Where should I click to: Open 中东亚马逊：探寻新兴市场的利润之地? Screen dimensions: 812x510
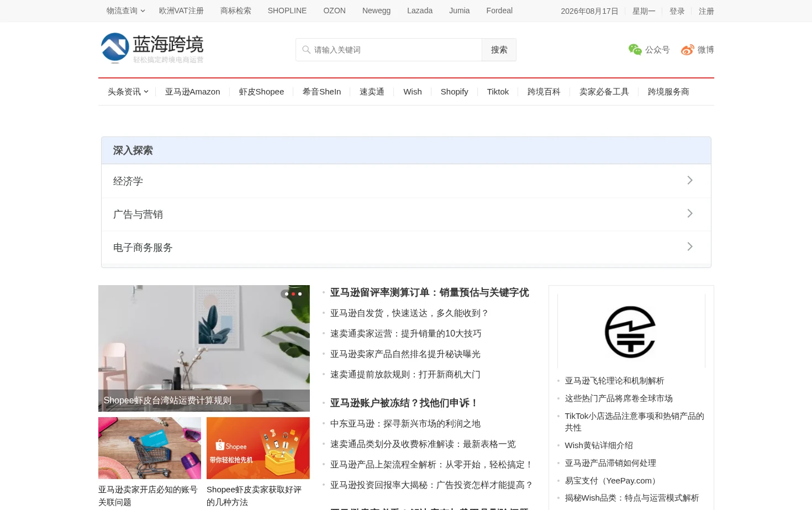405,424
